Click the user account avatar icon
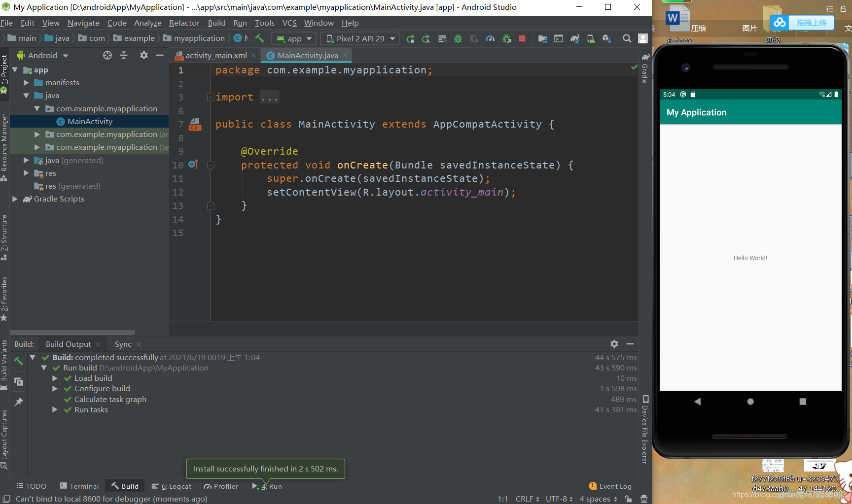Screen dimensions: 852x504 click(643, 38)
